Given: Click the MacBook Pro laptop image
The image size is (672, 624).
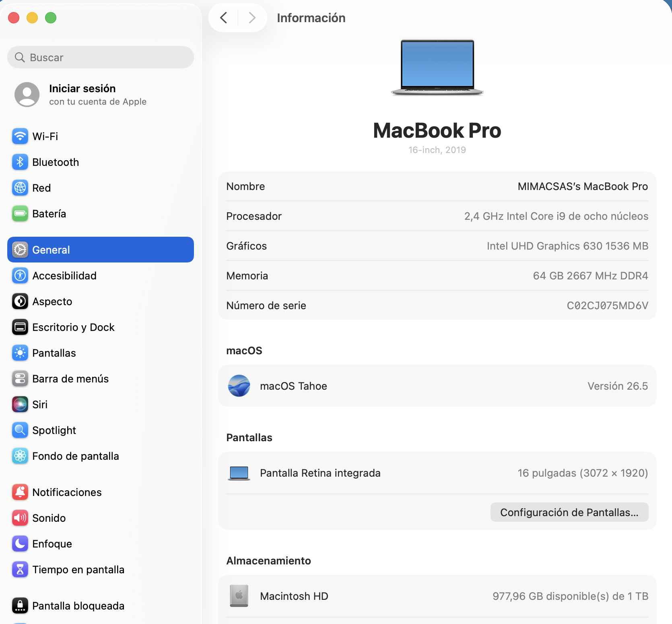Looking at the screenshot, I should (437, 67).
